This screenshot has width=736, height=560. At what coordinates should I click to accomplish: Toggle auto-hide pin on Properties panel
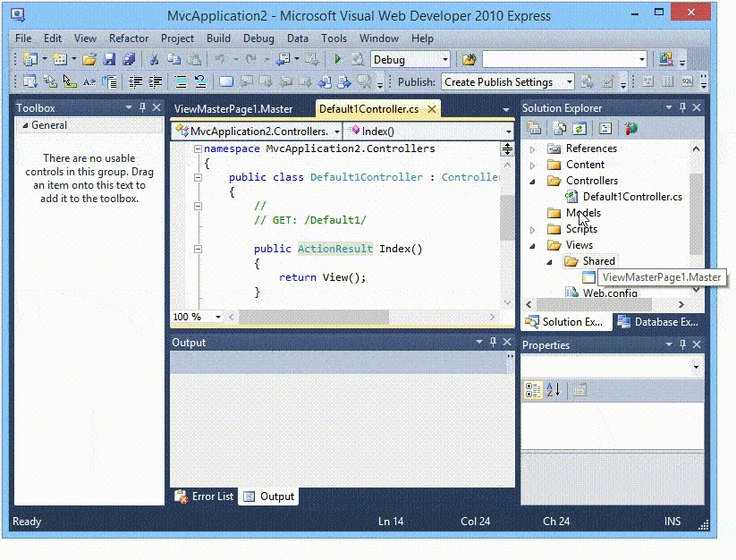click(683, 344)
